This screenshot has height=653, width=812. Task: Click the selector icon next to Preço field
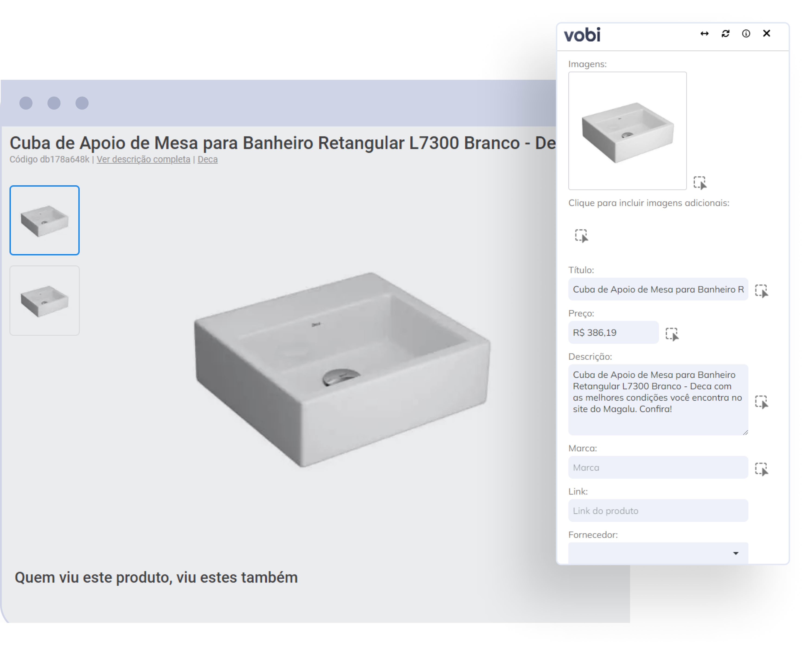point(671,334)
